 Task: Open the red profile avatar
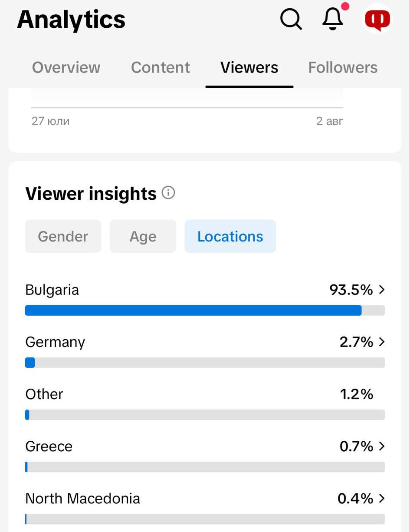(x=377, y=20)
